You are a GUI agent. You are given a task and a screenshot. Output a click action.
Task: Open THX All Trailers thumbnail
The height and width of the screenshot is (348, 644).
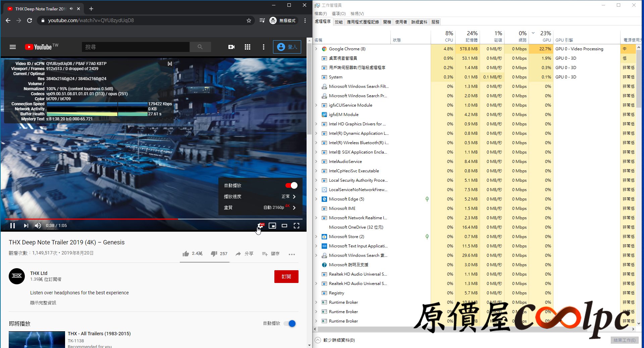37,340
